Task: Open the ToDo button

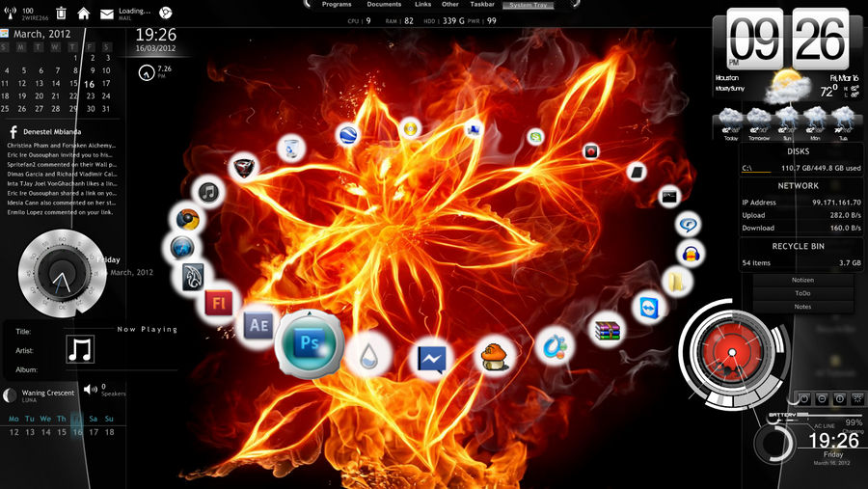Action: click(802, 293)
